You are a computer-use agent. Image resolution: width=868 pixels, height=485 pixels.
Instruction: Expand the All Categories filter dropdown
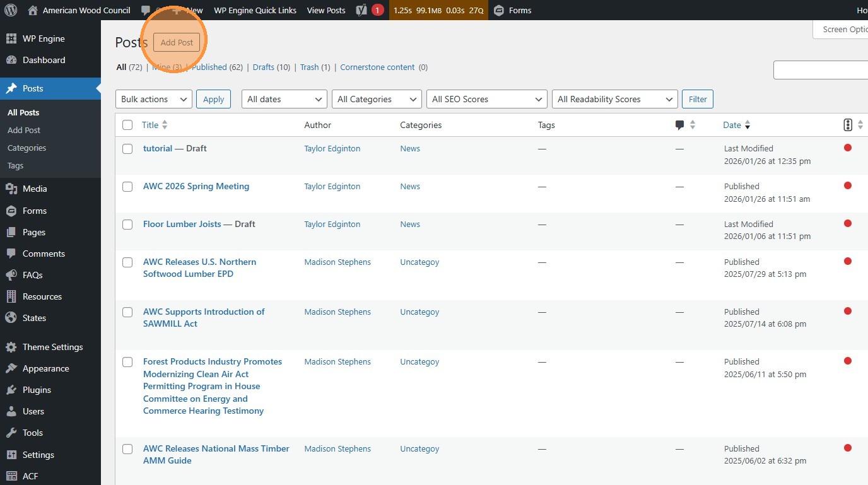[x=376, y=99]
